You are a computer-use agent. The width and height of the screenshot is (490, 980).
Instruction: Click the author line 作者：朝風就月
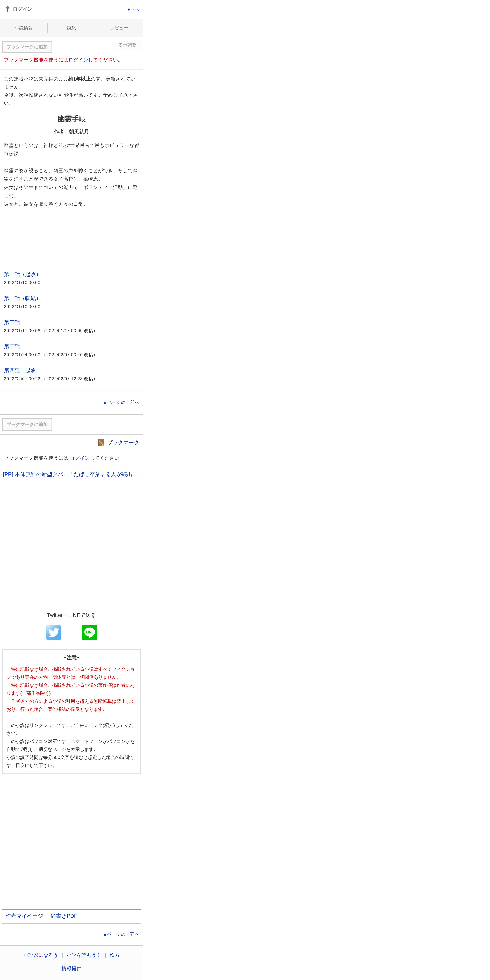click(71, 132)
